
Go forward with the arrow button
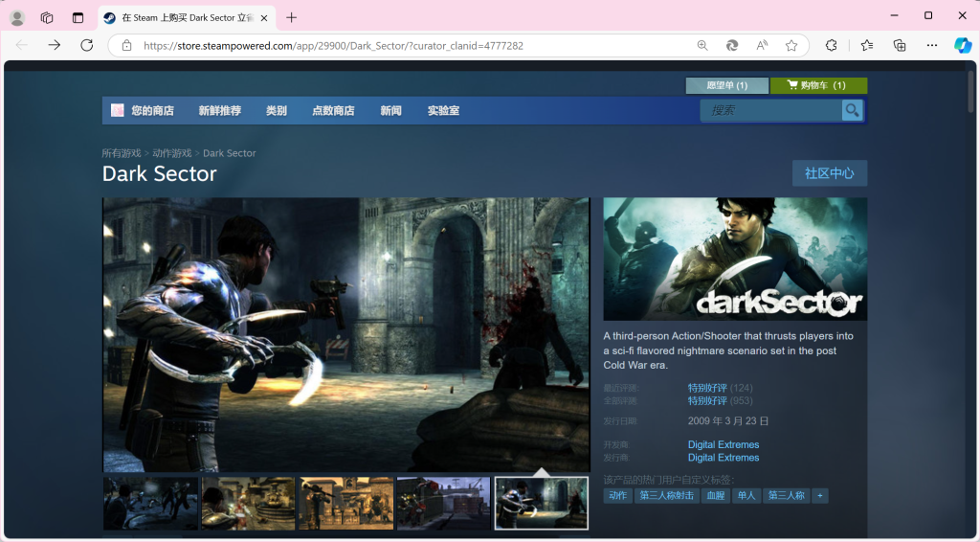tap(55, 45)
